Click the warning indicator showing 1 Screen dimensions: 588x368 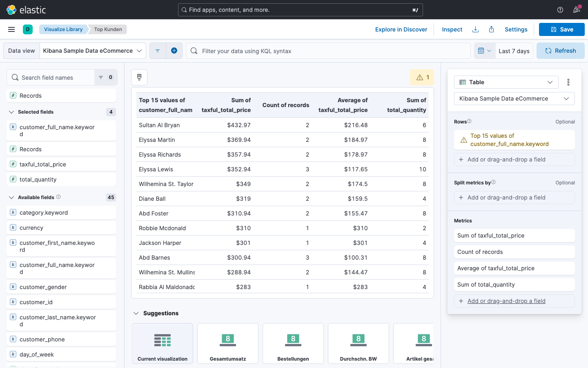[422, 77]
